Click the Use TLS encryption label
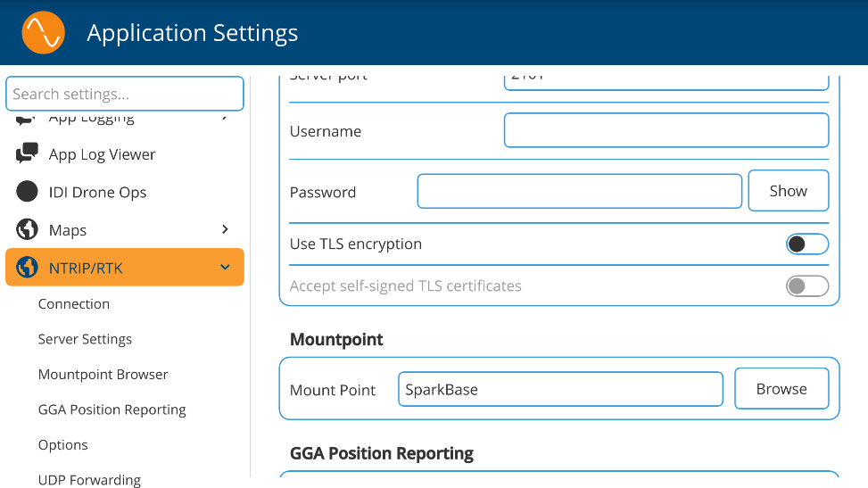Screen dimensions: 868x488 click(x=356, y=244)
